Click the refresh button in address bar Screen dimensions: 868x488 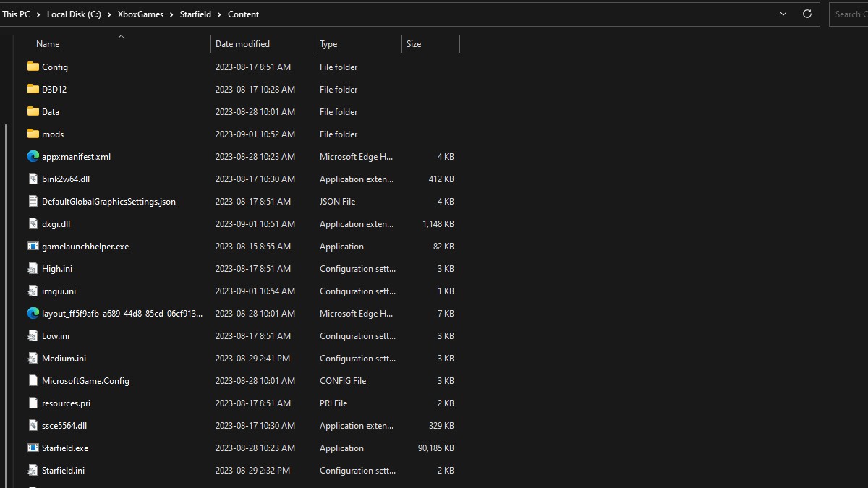click(807, 14)
